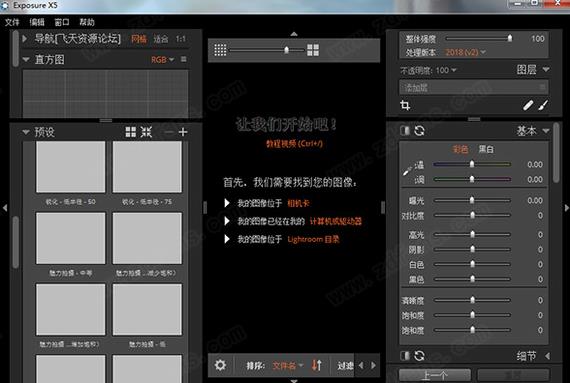Set navigator zoom to 1:1
This screenshot has width=570, height=383.
point(181,39)
